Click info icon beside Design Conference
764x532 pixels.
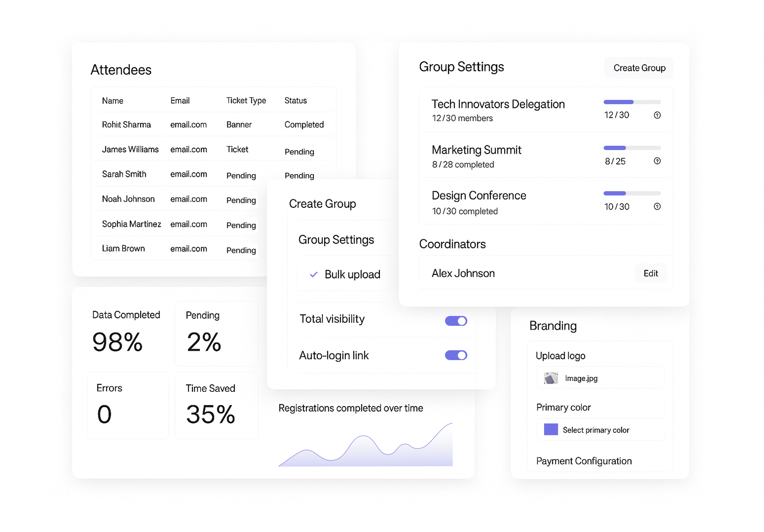(x=657, y=207)
